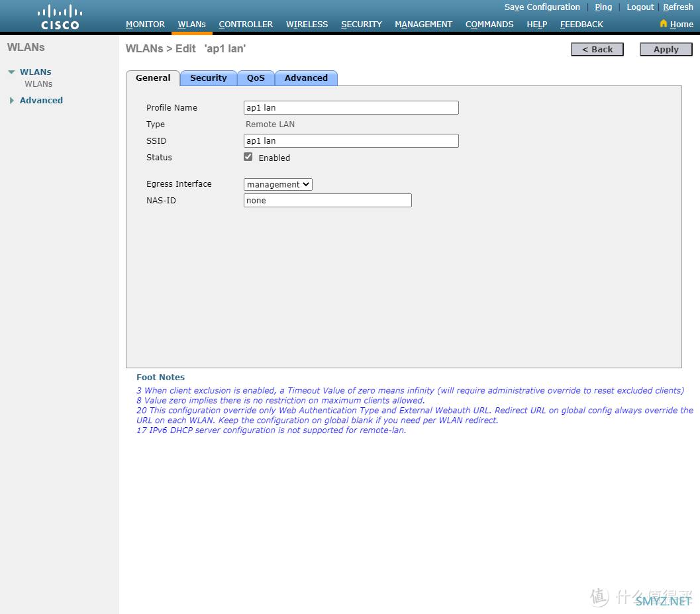Click the Cisco logo in the header

click(59, 15)
